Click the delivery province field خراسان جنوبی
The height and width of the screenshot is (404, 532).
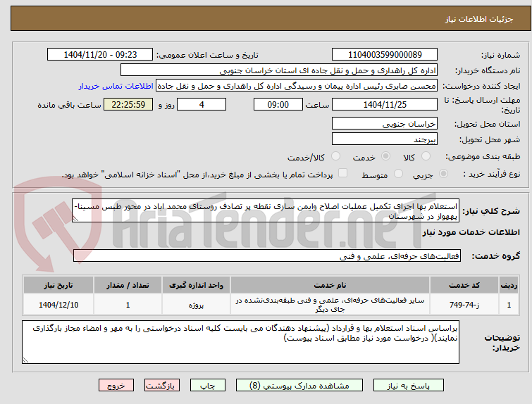pos(385,123)
